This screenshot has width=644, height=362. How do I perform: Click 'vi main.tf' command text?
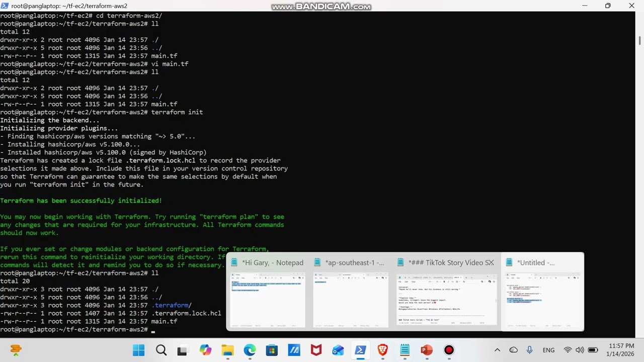click(x=170, y=64)
